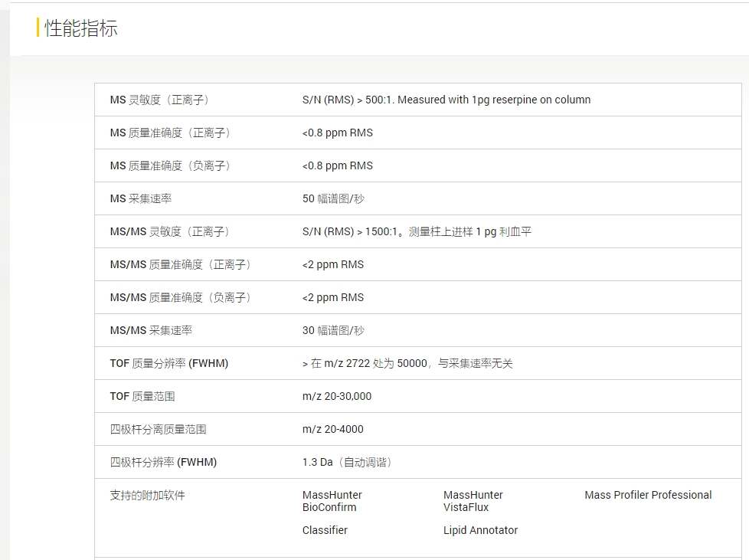The image size is (749, 560).
Task: Select the MS 采集速率 label
Action: pyautogui.click(x=141, y=198)
